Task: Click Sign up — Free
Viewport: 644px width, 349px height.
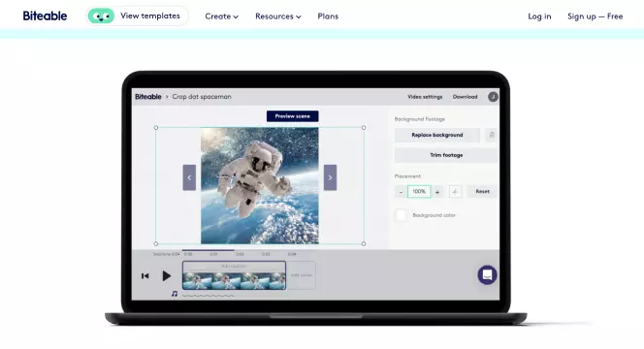Action: pos(596,16)
